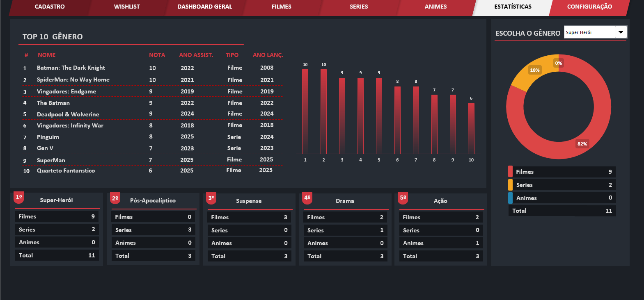
Task: Click 'Vingadores: Endgame' row name
Action: 66,91
